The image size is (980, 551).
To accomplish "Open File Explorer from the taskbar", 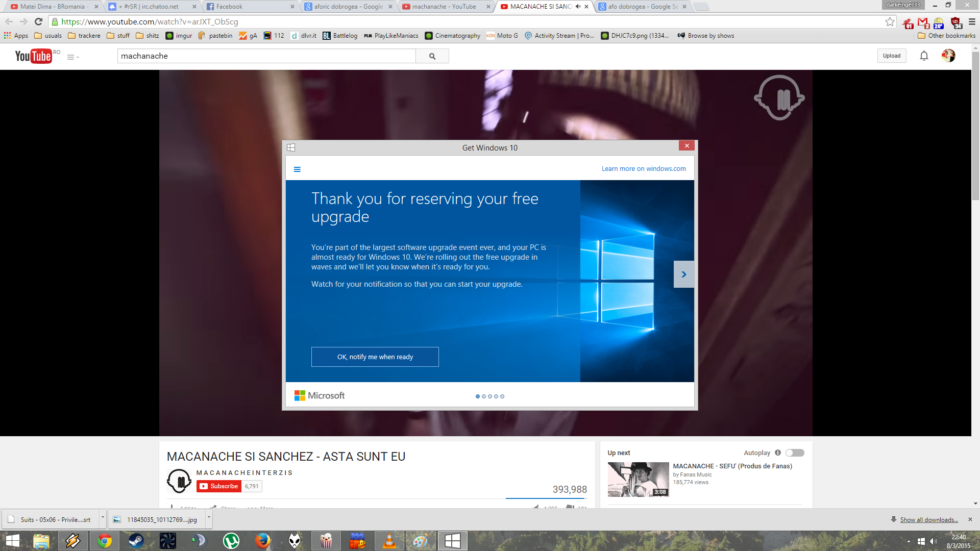I will click(x=41, y=541).
